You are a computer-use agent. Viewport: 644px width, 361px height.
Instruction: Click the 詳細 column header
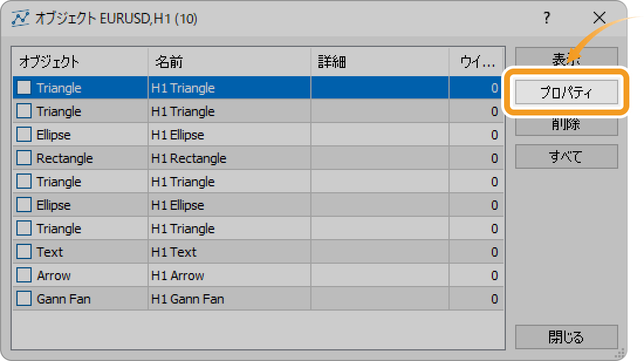pos(380,62)
